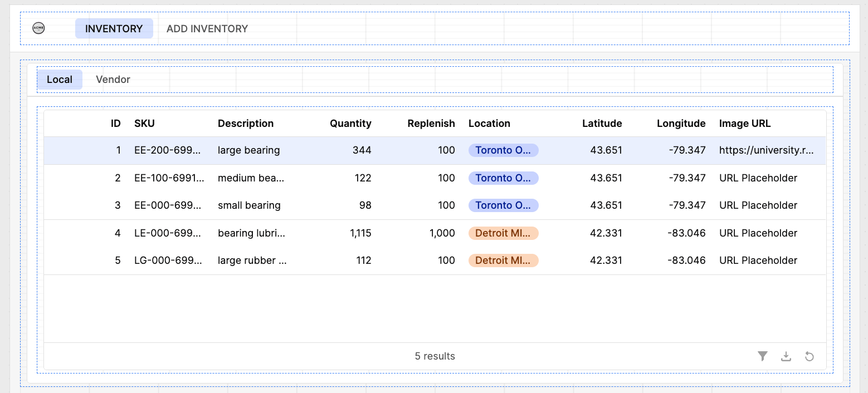Sort by the Replenish column header

[431, 124]
